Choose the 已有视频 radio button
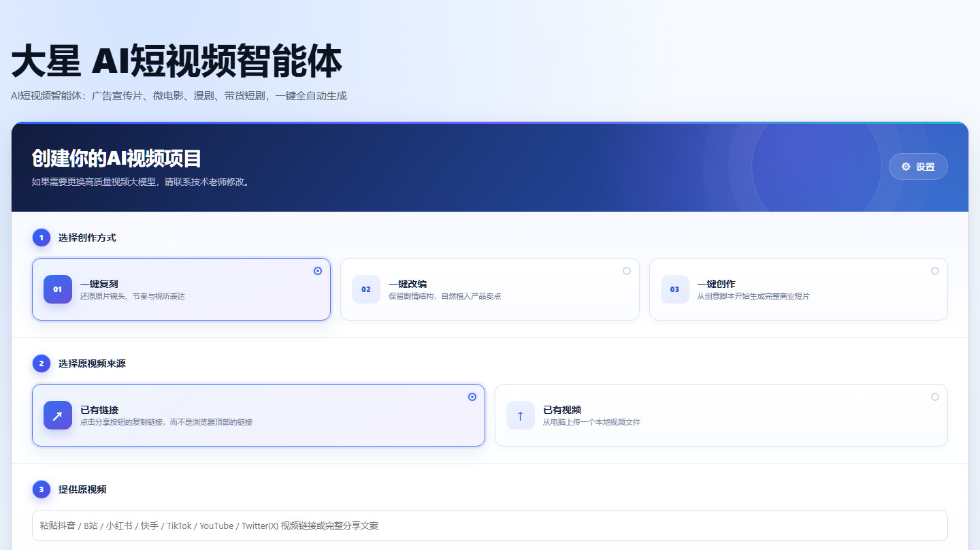This screenshot has height=550, width=980. point(935,397)
